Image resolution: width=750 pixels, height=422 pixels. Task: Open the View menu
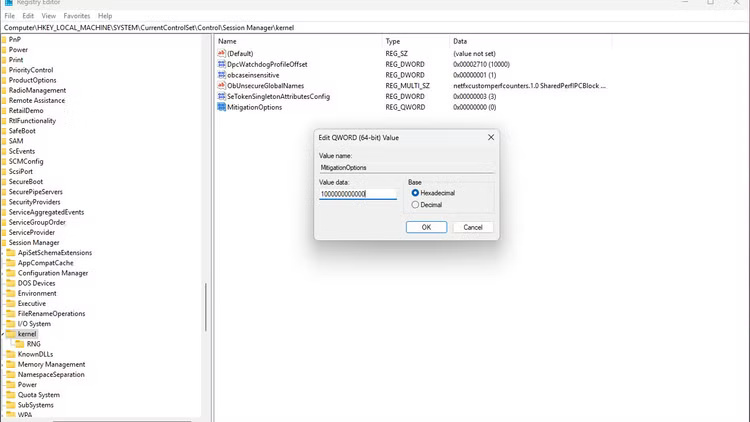48,16
